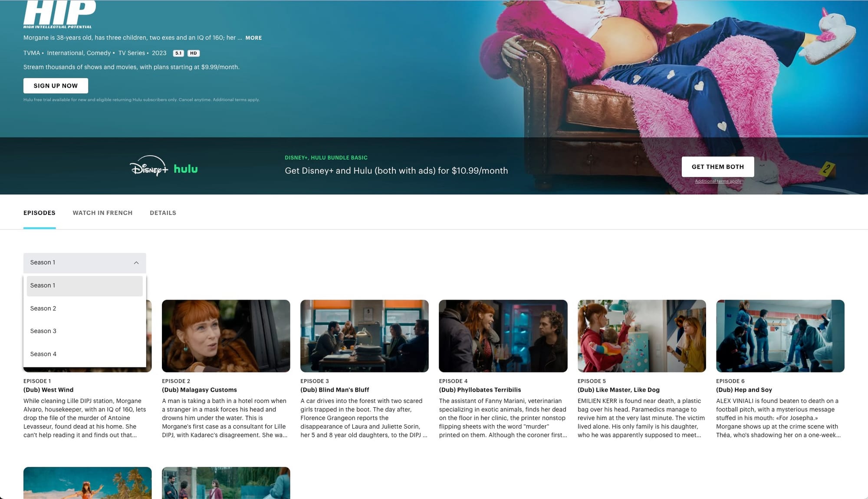Open the beach-scene episode thumbnail in second row
868x499 pixels.
point(88,483)
